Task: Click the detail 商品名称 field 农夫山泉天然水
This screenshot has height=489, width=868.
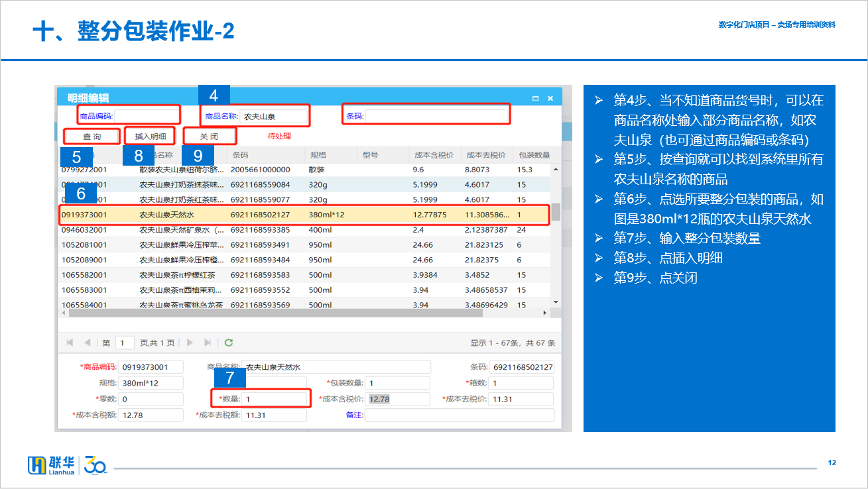Action: 336,367
